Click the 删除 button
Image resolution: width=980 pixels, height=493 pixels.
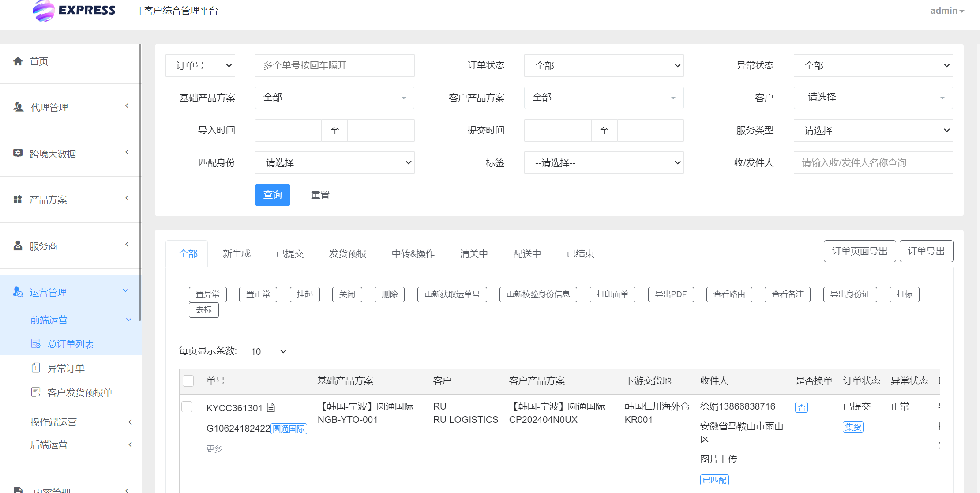point(390,294)
